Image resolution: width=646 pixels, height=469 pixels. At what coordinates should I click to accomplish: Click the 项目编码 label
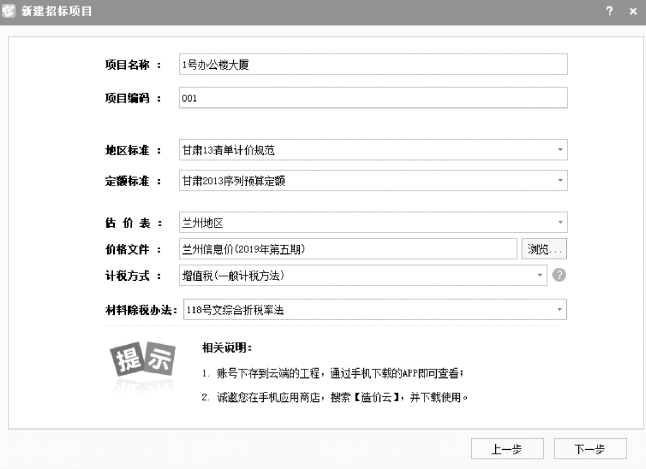point(133,98)
